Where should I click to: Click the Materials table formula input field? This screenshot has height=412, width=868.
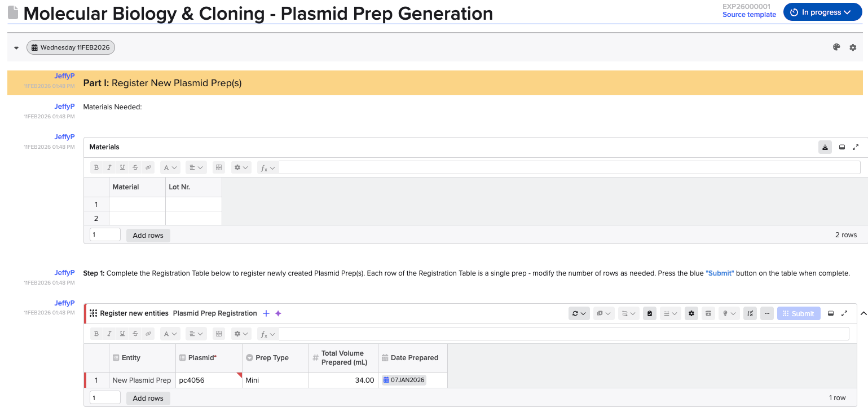[569, 167]
